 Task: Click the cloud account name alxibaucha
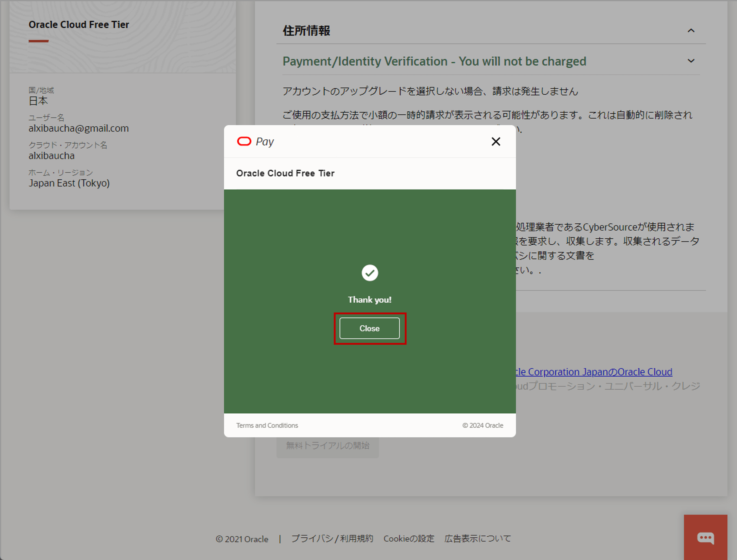(x=51, y=156)
